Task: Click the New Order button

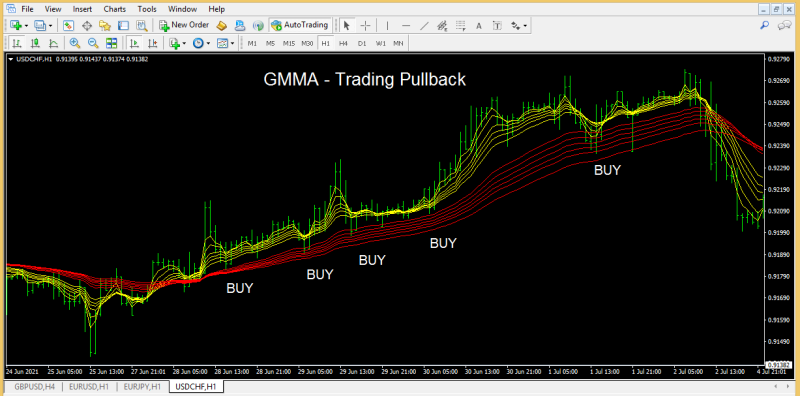Action: click(184, 25)
